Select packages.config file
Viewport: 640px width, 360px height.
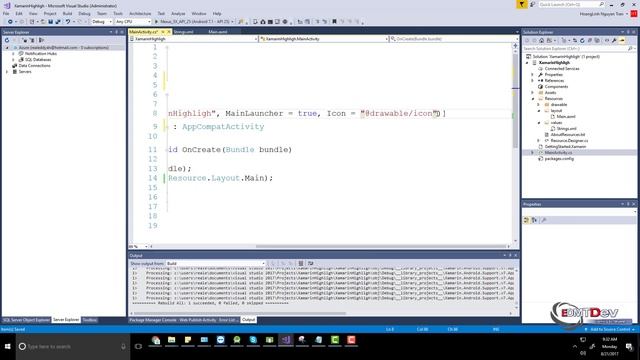(x=559, y=158)
